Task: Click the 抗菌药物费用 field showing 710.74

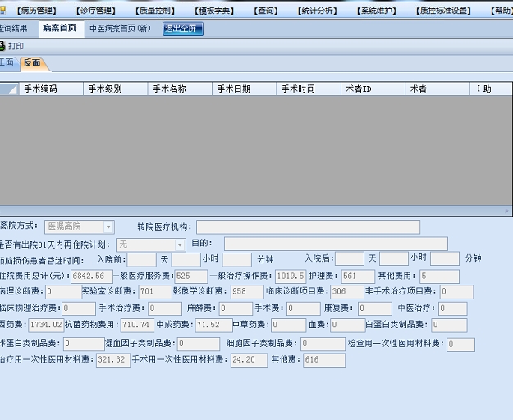Action: [x=137, y=325]
